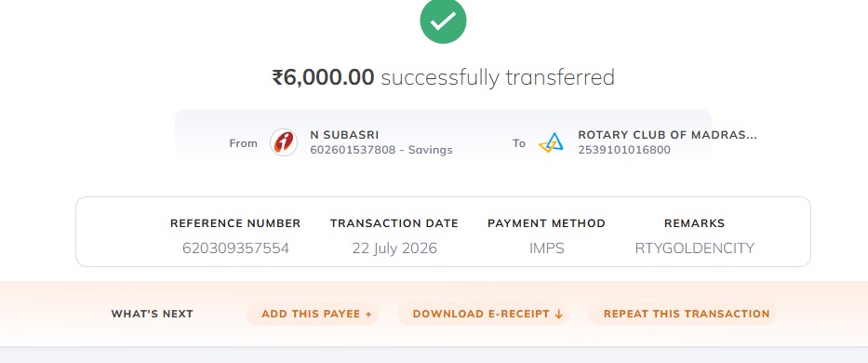Click the Payment Method heading
The width and height of the screenshot is (868, 363).
point(546,223)
